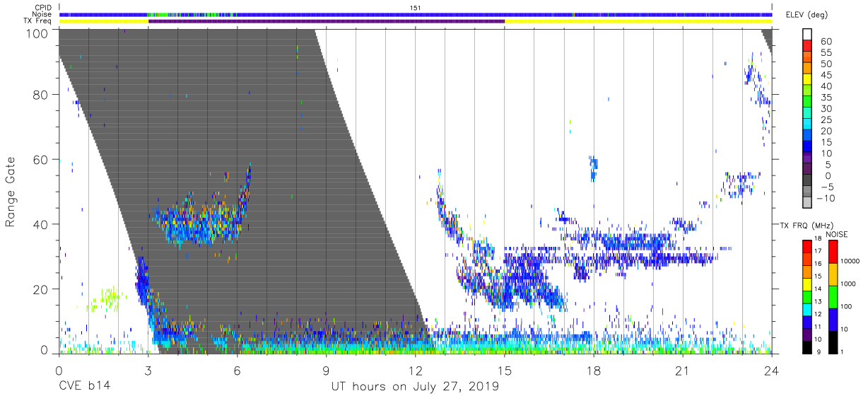Click the 'CVE b14' radar label
This screenshot has width=868, height=401.
point(84,386)
